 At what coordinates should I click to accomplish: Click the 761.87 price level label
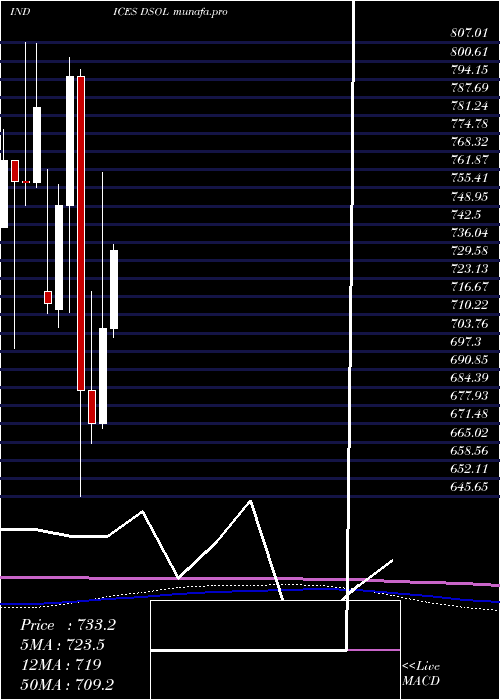[469, 160]
